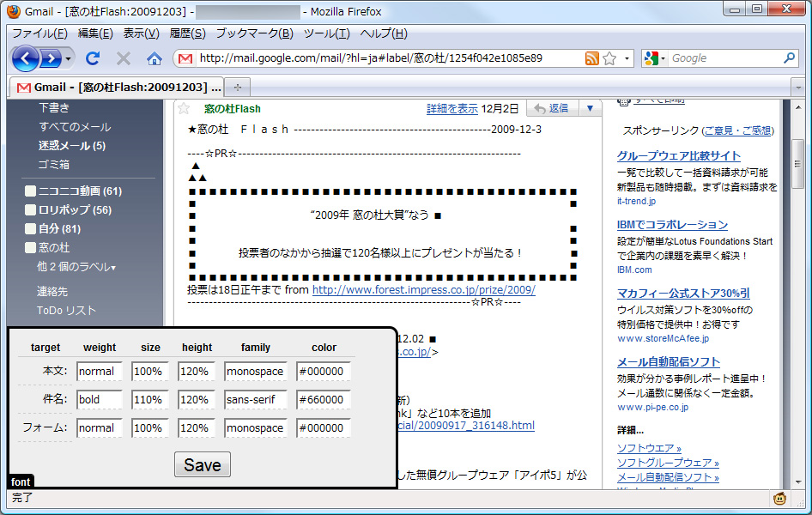
Task: Click the smiley icon in the system tray
Action: pyautogui.click(x=780, y=499)
